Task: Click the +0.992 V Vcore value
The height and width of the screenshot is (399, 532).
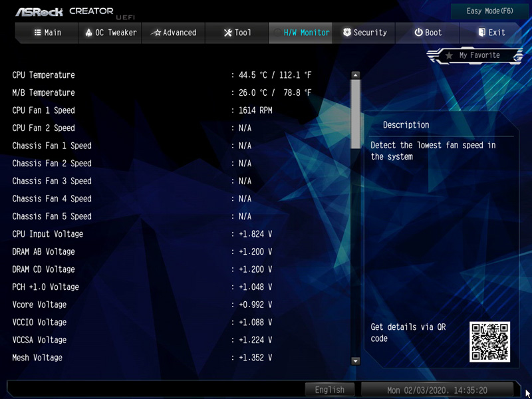Action: coord(255,305)
